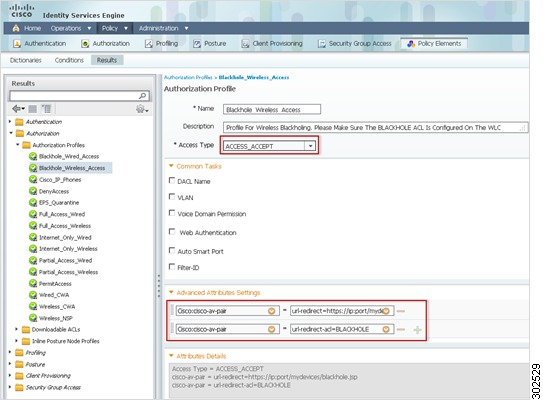Click the search magnifier icon in Results
The image size is (543, 400).
point(142,96)
